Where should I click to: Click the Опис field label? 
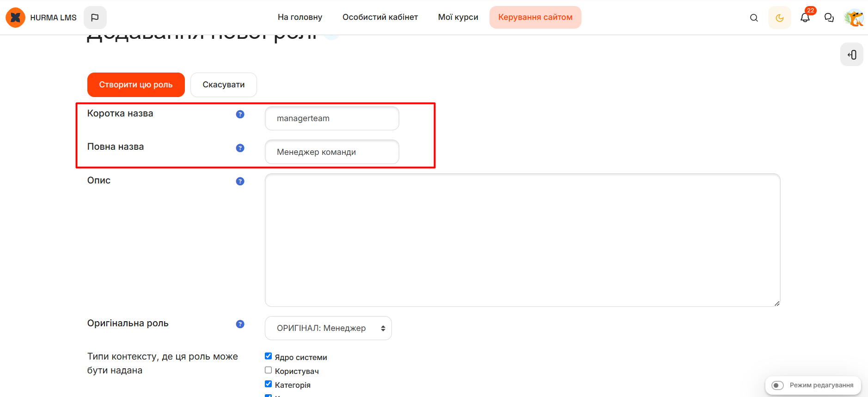click(x=99, y=180)
